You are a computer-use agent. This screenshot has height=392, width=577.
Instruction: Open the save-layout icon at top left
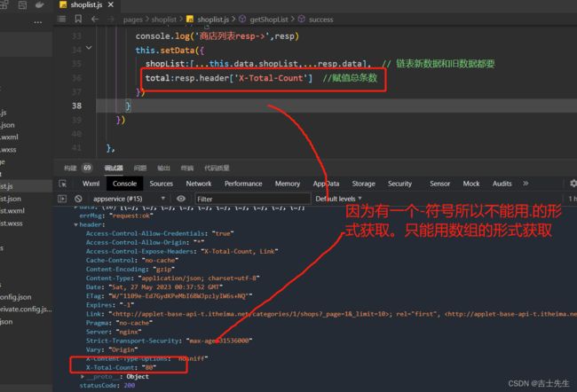click(x=22, y=4)
